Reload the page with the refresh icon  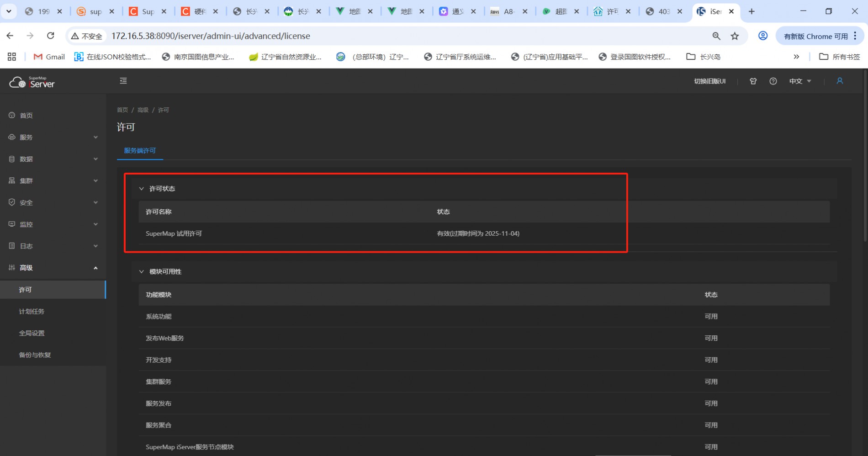click(51, 36)
